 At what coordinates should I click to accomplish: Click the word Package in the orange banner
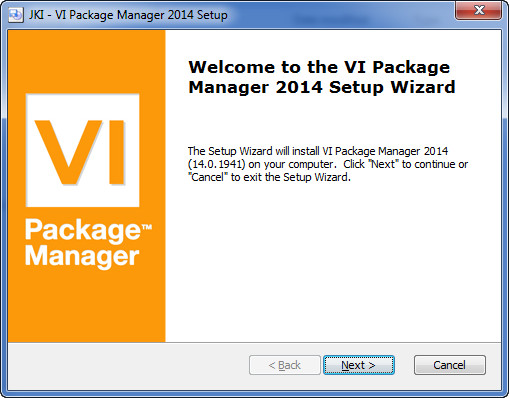pyautogui.click(x=83, y=231)
